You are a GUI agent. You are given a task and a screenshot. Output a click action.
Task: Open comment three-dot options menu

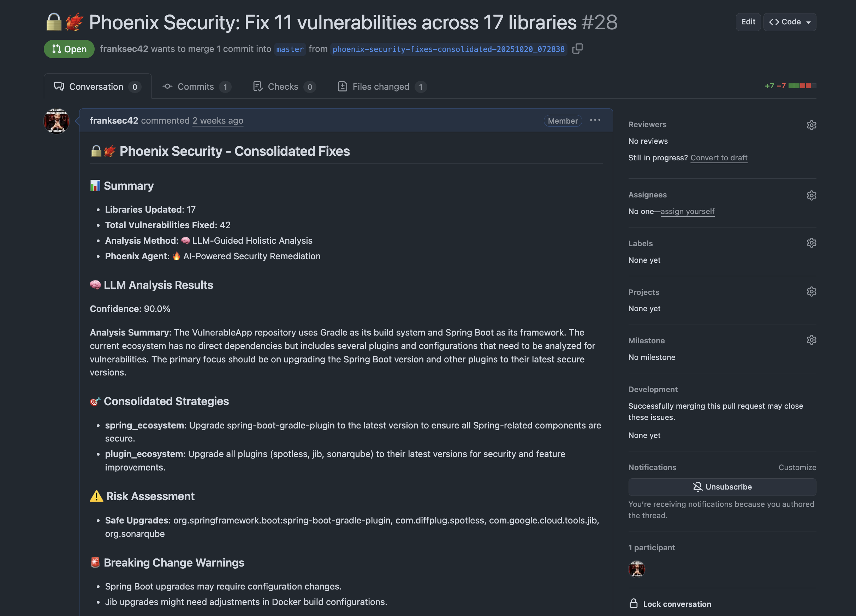point(595,120)
